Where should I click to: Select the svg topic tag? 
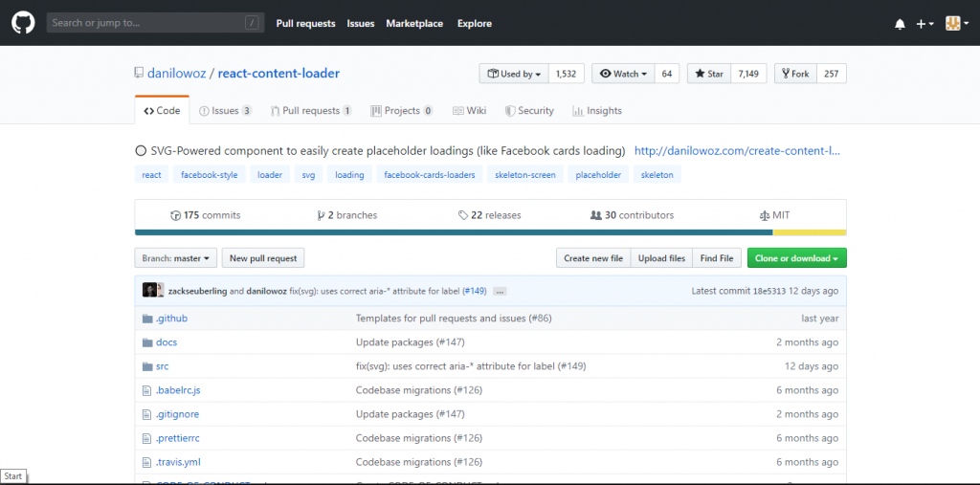[x=309, y=175]
